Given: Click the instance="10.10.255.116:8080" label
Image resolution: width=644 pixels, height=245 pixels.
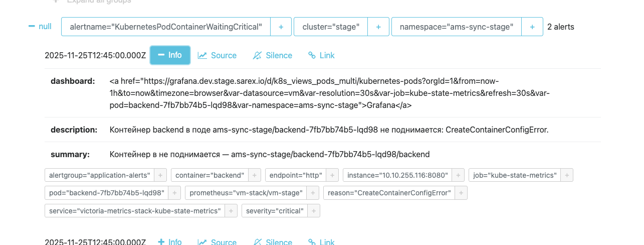Looking at the screenshot, I should pos(397,175).
